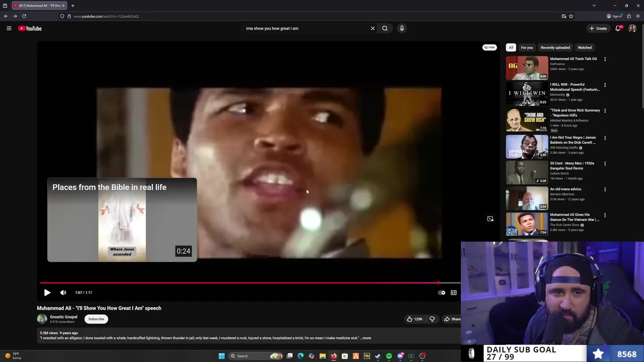Mute the video volume speaker icon
Screen dimensions: 644x362
tap(63, 293)
